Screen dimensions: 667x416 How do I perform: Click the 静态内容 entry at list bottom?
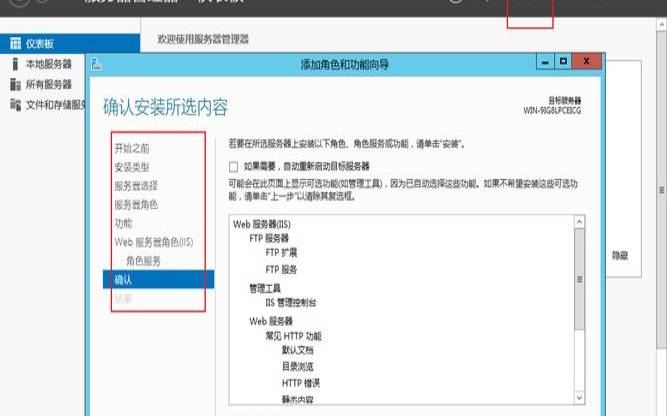pyautogui.click(x=298, y=399)
